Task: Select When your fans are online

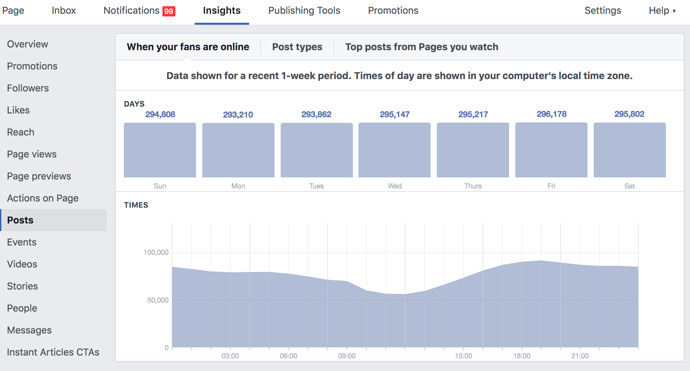Action: coord(188,47)
